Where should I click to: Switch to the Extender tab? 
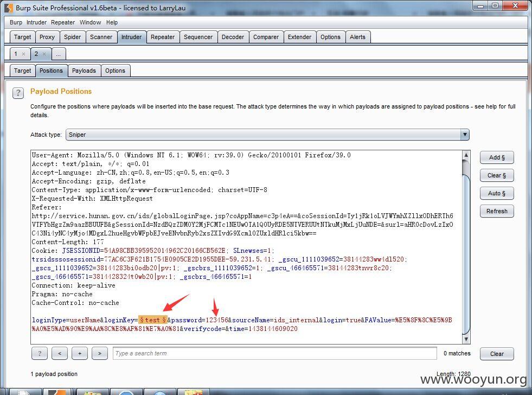(x=299, y=37)
